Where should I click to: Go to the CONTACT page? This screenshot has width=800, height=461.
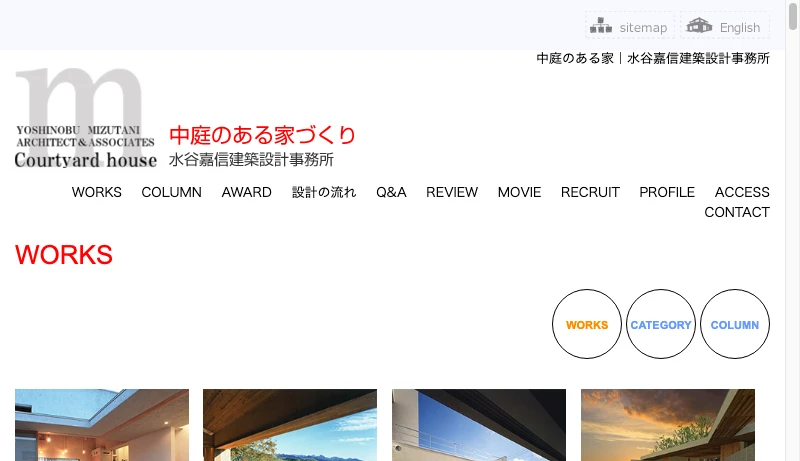[737, 212]
